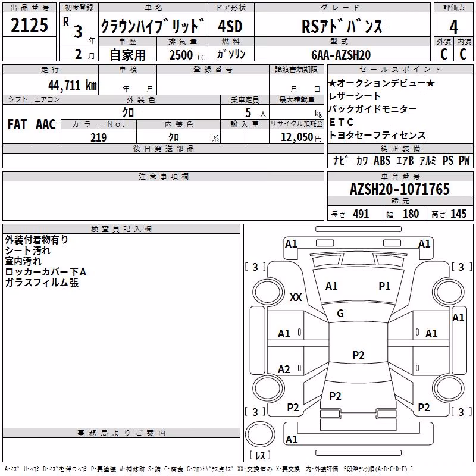
Task: Click バックガイドモニター sales point
Action: (x=373, y=109)
